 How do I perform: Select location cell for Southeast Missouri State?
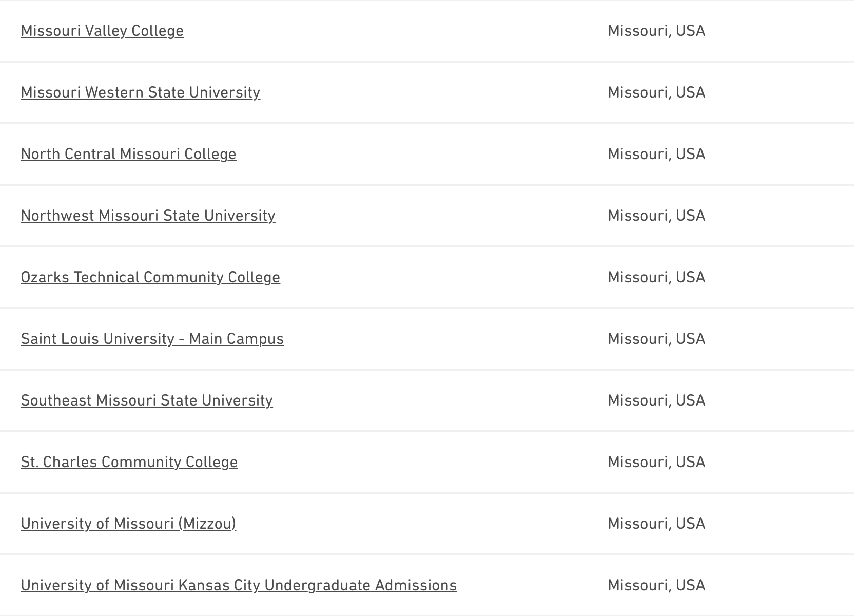pyautogui.click(x=656, y=400)
